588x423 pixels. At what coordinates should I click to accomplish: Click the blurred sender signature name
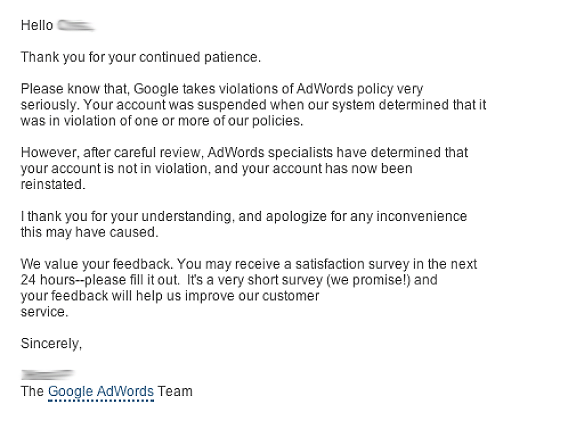pyautogui.click(x=47, y=375)
